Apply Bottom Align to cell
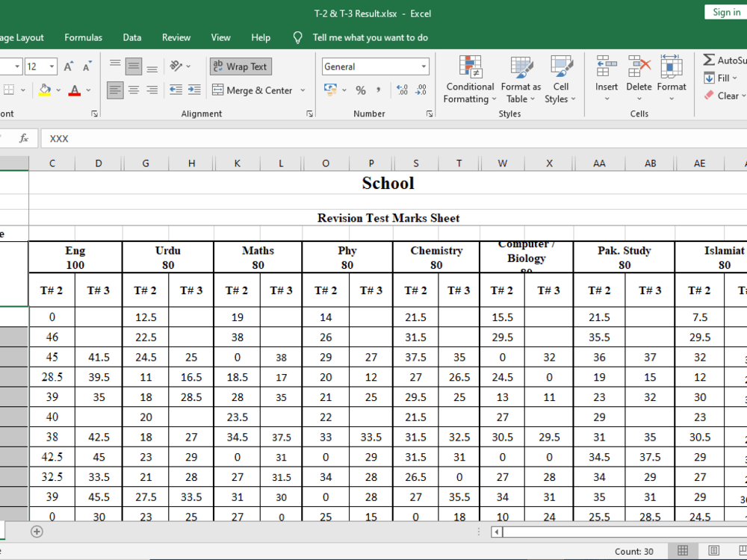This screenshot has height=560, width=747. 152,66
